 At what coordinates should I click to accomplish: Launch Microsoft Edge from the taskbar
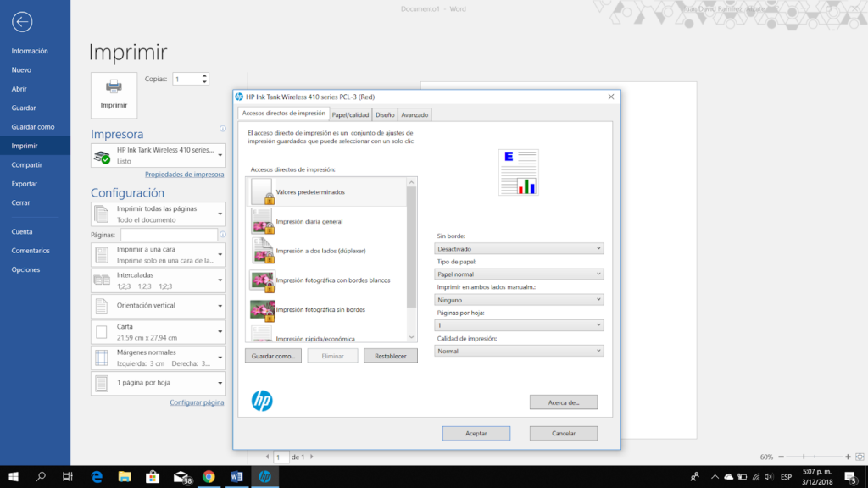[97, 476]
